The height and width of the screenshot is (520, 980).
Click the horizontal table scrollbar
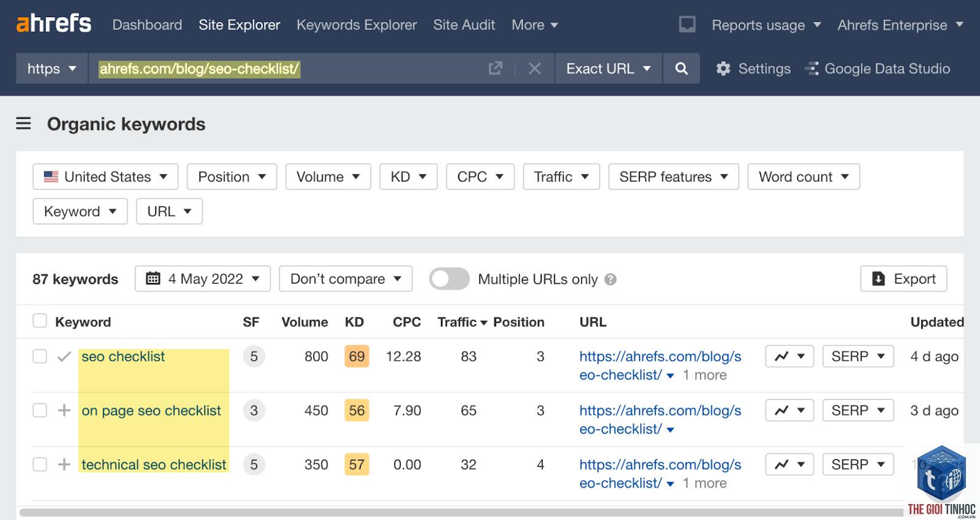(x=462, y=512)
